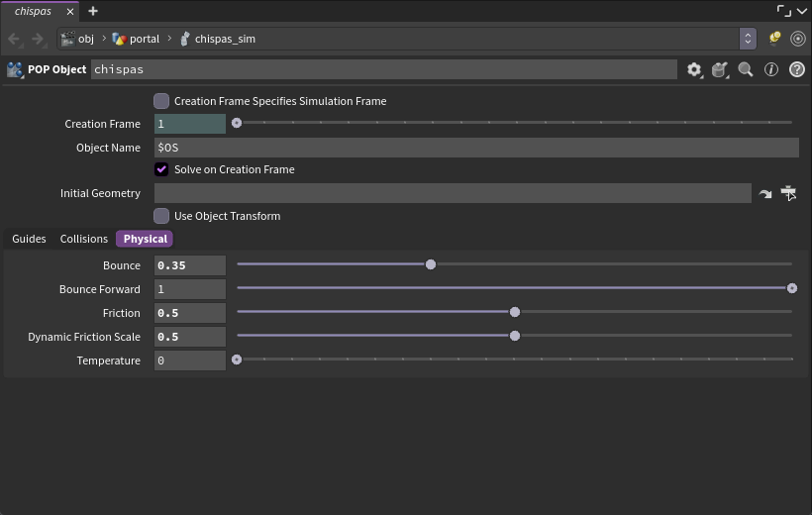Click the Initial Geometry node chooser icon
This screenshot has width=812, height=515.
tap(788, 193)
